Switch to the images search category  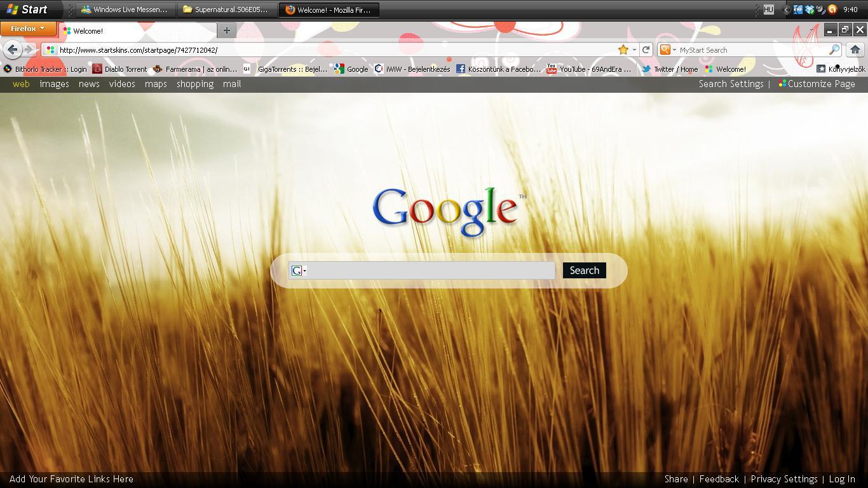(x=54, y=84)
